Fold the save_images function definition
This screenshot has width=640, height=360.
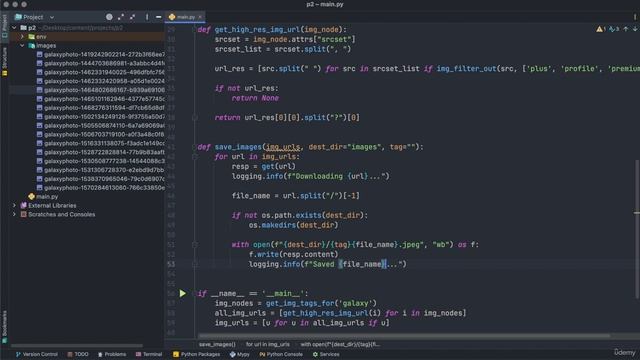(x=195, y=147)
